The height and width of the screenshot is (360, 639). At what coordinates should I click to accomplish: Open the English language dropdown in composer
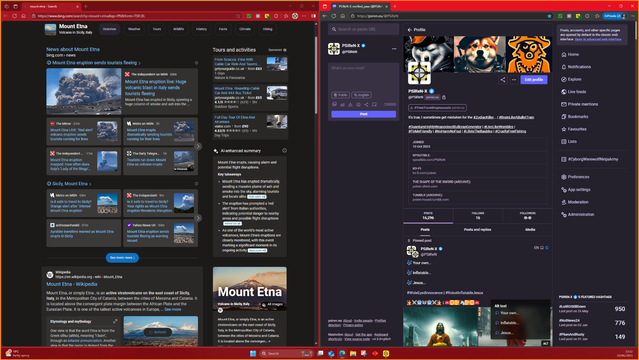point(361,95)
